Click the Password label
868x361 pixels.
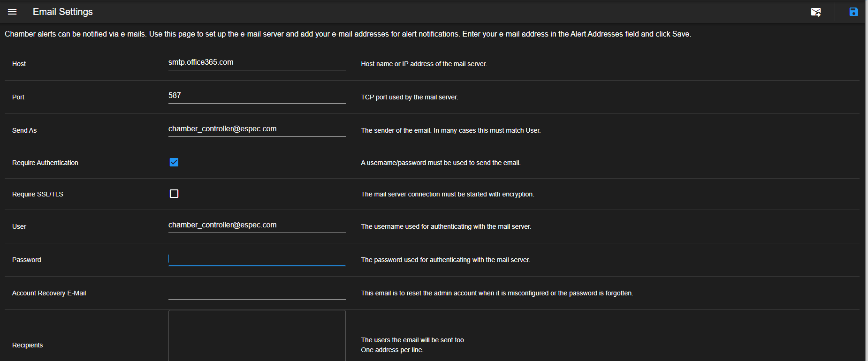[x=27, y=260]
